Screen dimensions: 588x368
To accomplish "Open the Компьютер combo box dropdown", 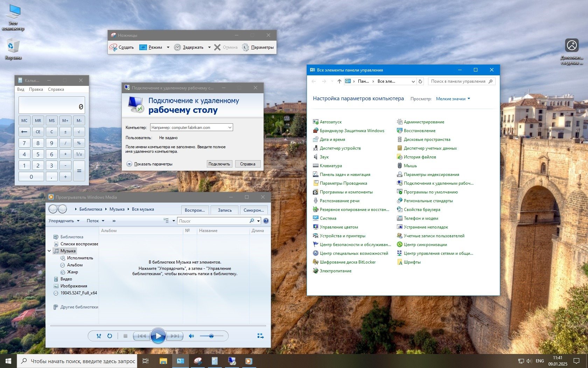I will (230, 128).
